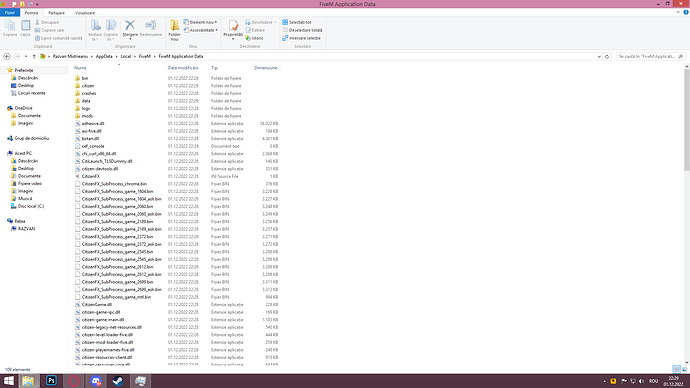Launch Steam from the taskbar
Image resolution: width=690 pixels, height=388 pixels.
117,381
